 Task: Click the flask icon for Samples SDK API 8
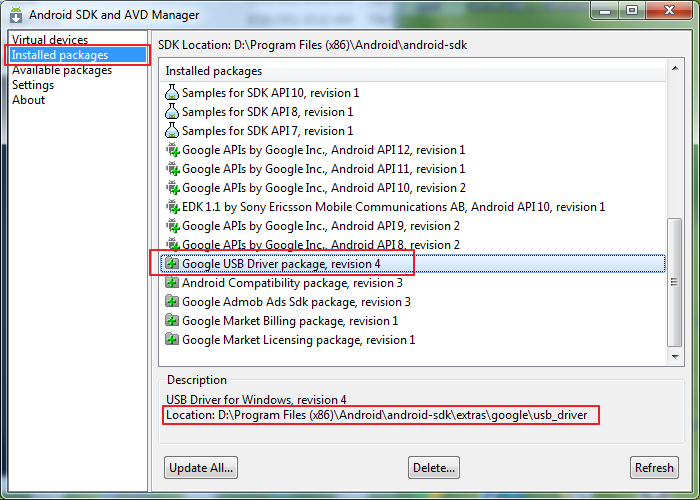coord(172,112)
